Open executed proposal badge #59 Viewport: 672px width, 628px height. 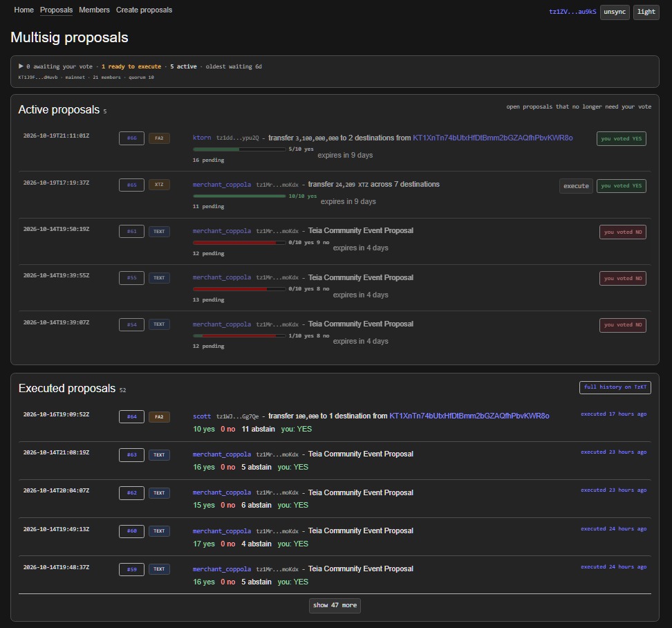pyautogui.click(x=131, y=569)
